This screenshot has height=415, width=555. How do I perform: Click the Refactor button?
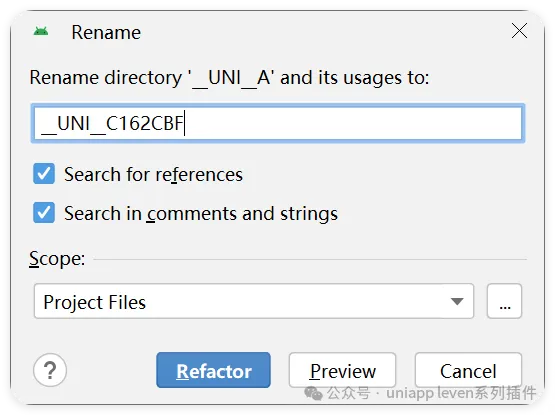coord(213,370)
